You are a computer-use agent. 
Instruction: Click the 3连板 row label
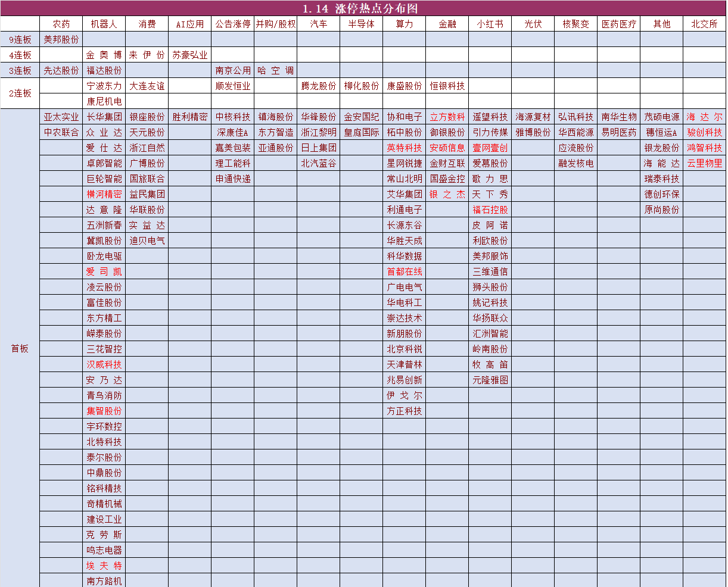point(20,70)
